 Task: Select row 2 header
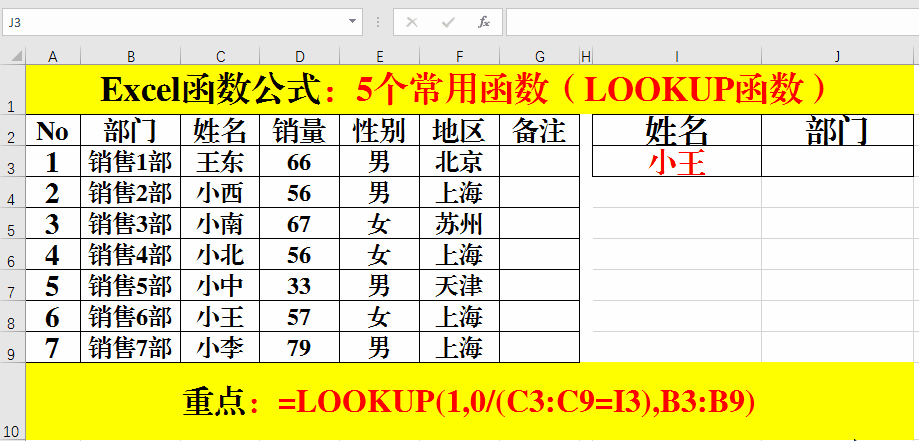(x=13, y=130)
